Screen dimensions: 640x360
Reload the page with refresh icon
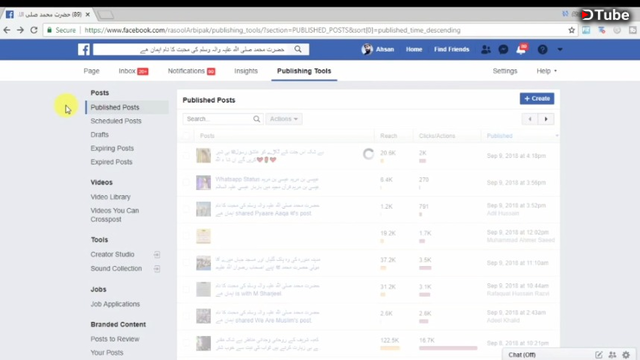pyautogui.click(x=34, y=30)
